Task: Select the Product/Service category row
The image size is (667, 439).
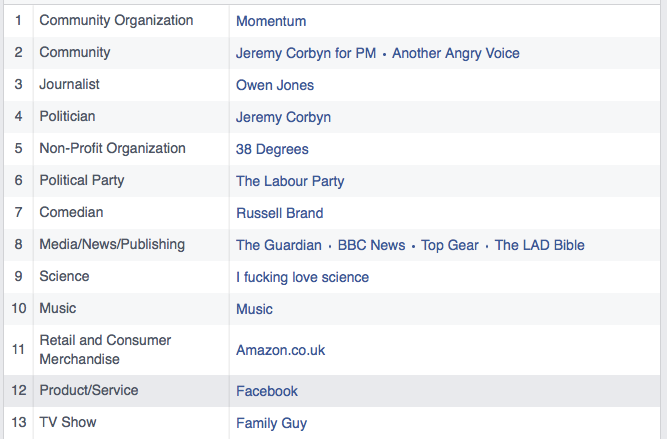Action: coord(332,391)
